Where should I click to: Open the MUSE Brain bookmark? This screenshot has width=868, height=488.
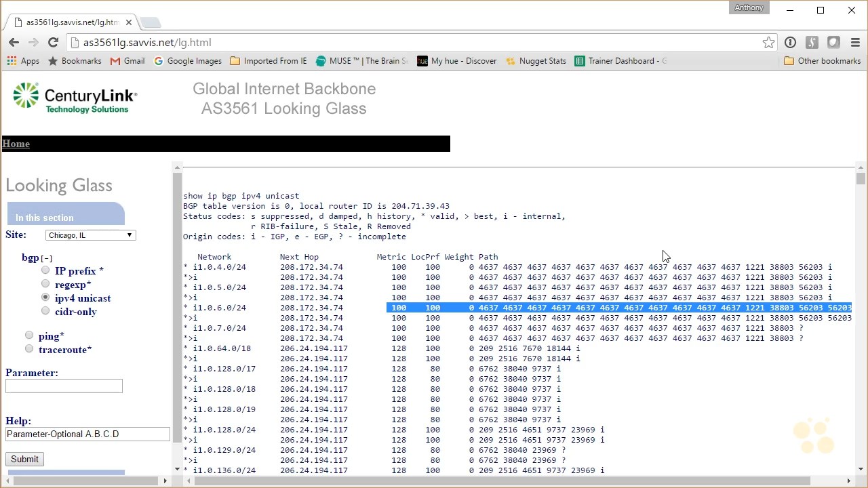click(362, 61)
